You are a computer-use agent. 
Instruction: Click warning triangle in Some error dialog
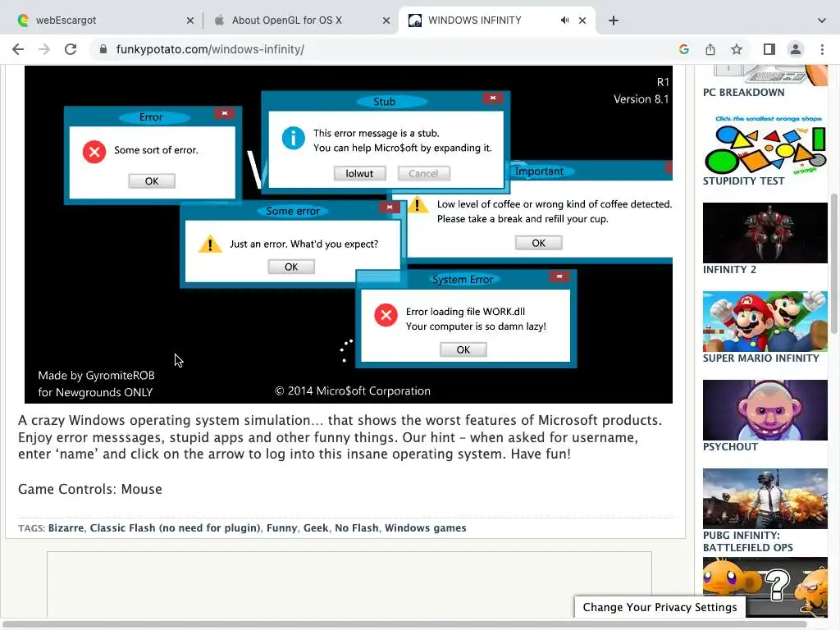coord(210,244)
